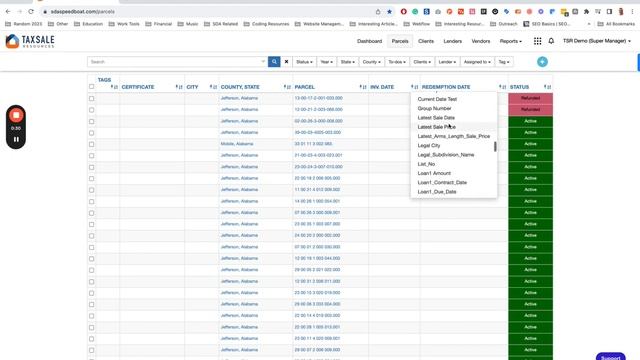This screenshot has width=640, height=360.
Task: Sort by the Parcel column sort icon
Action: click(362, 87)
